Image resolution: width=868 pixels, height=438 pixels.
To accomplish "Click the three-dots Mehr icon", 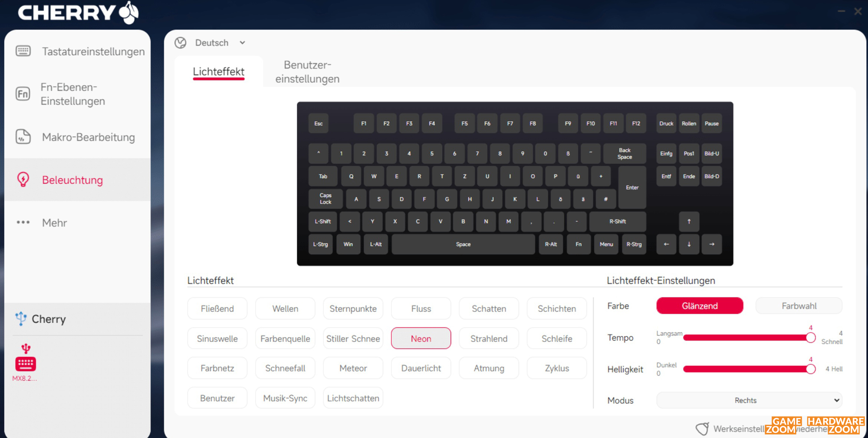I will [23, 222].
